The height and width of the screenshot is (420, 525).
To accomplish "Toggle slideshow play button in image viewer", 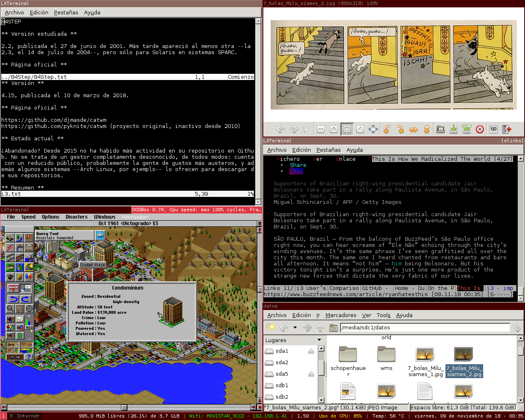I will pyautogui.click(x=306, y=130).
